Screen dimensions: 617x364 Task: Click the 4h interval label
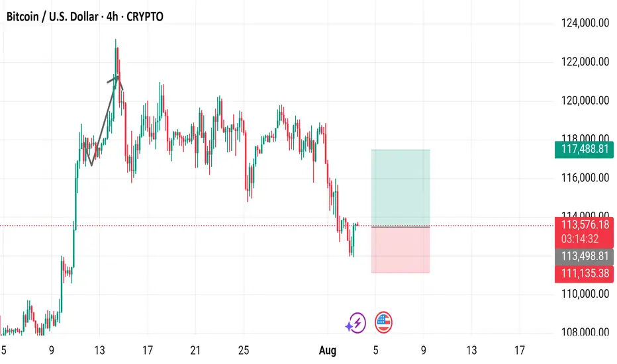(x=112, y=17)
